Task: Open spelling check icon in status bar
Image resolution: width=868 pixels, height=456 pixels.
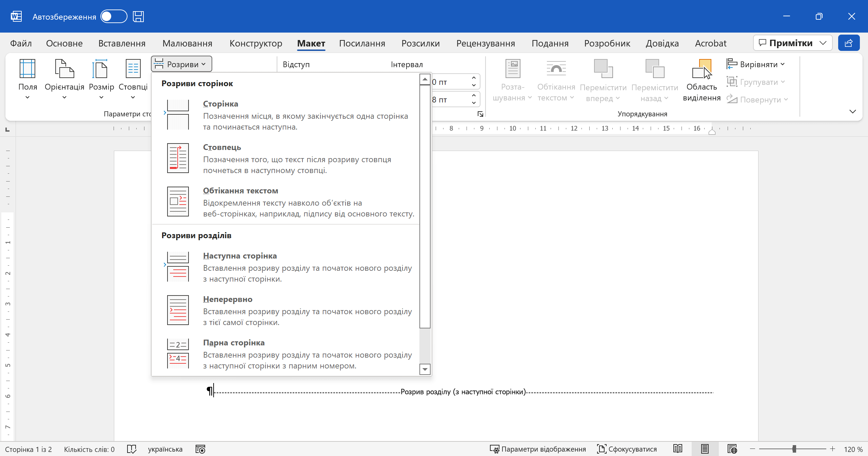Action: pos(132,449)
